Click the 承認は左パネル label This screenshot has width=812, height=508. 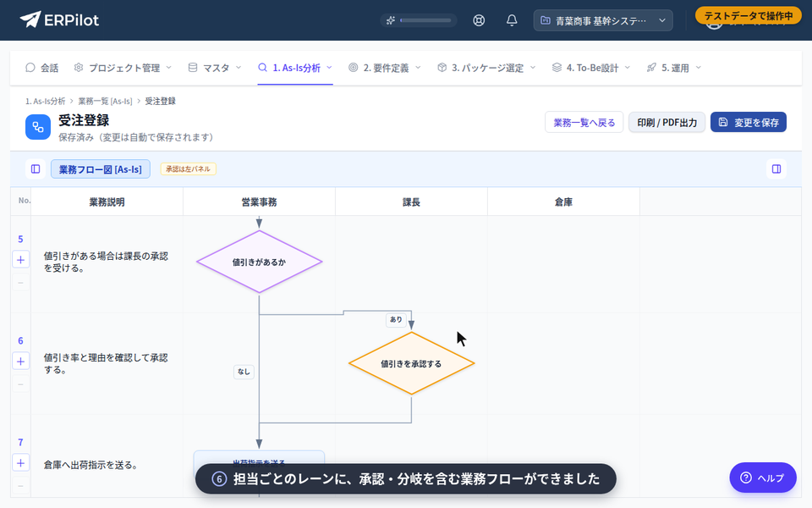[188, 169]
